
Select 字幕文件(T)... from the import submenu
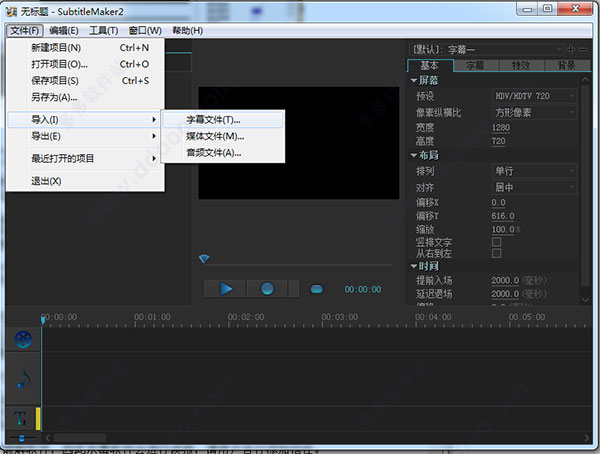223,120
